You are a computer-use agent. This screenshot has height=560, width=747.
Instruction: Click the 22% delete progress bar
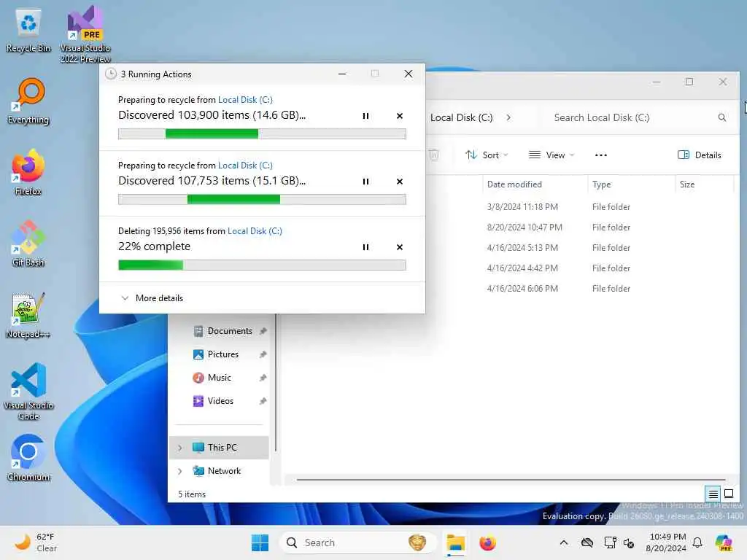point(262,265)
